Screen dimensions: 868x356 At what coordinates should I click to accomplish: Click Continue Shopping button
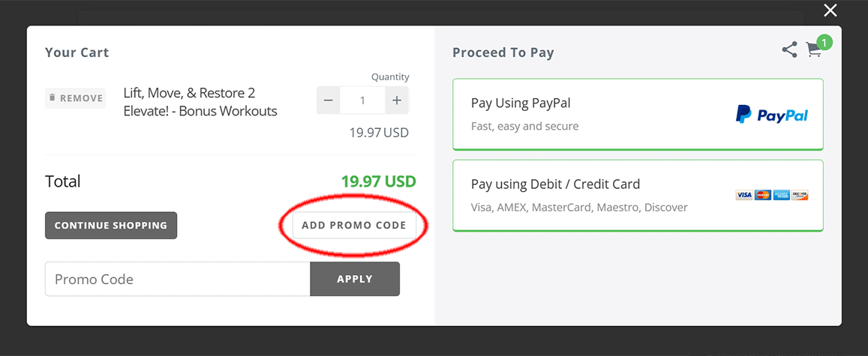tap(111, 226)
